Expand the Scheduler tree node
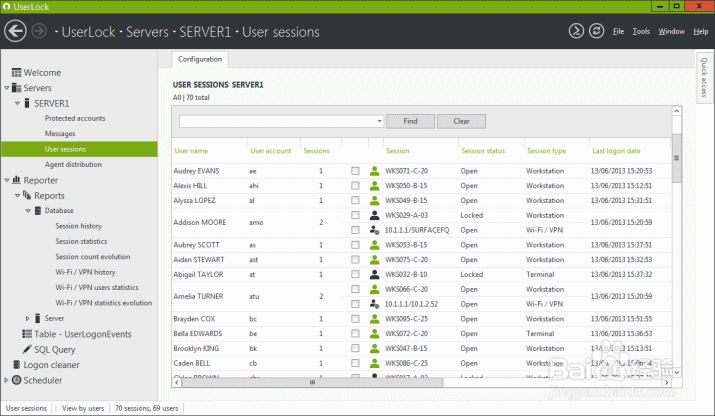715x416 pixels. point(6,380)
